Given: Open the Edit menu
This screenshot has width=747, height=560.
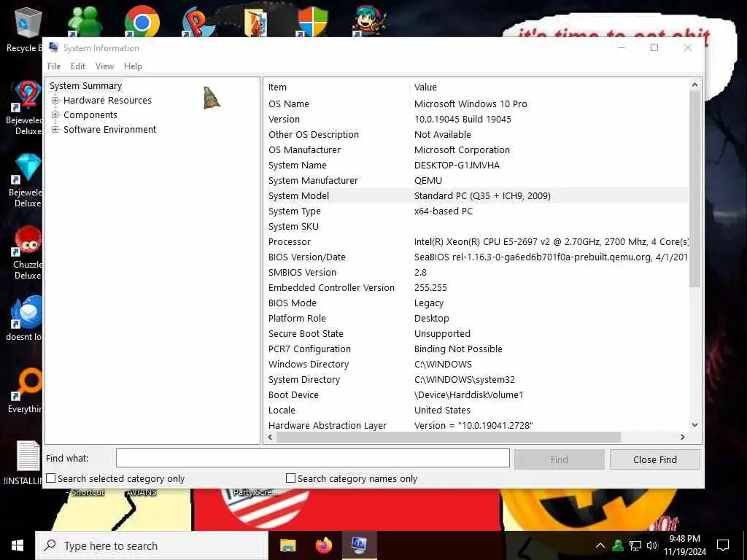Looking at the screenshot, I should (x=77, y=66).
